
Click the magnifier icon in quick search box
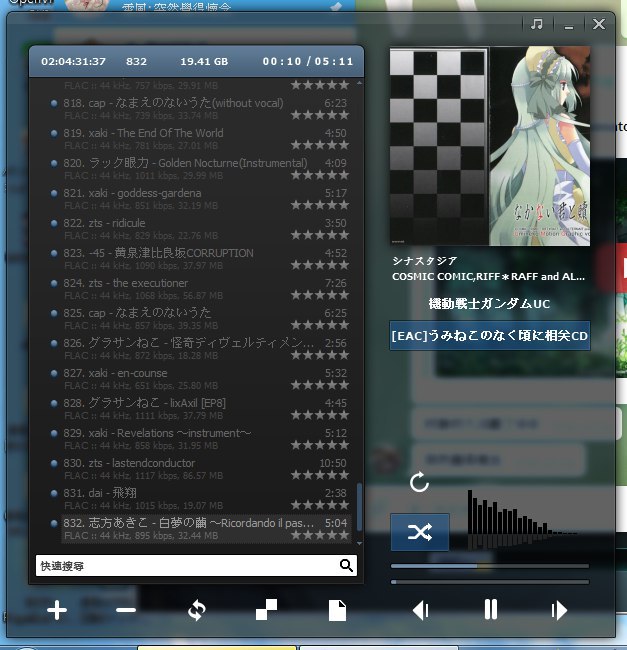(x=346, y=566)
